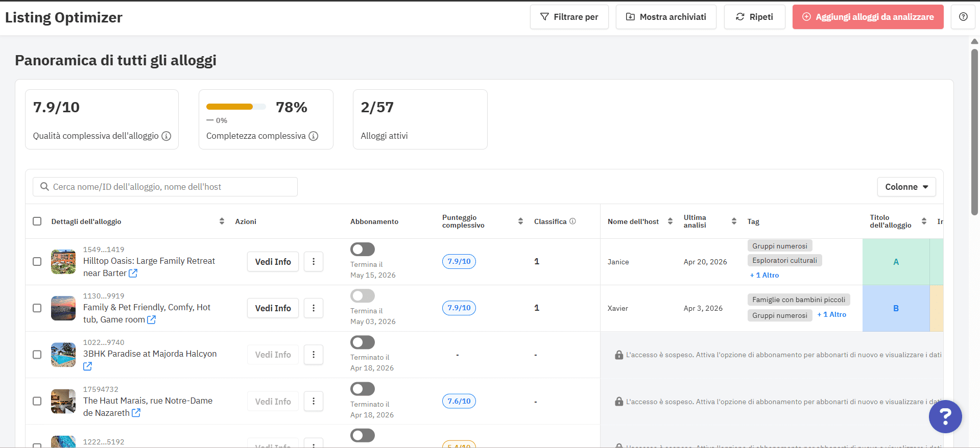This screenshot has width=980, height=448.
Task: Open external link for 3BHK Paradise listing
Action: point(88,366)
